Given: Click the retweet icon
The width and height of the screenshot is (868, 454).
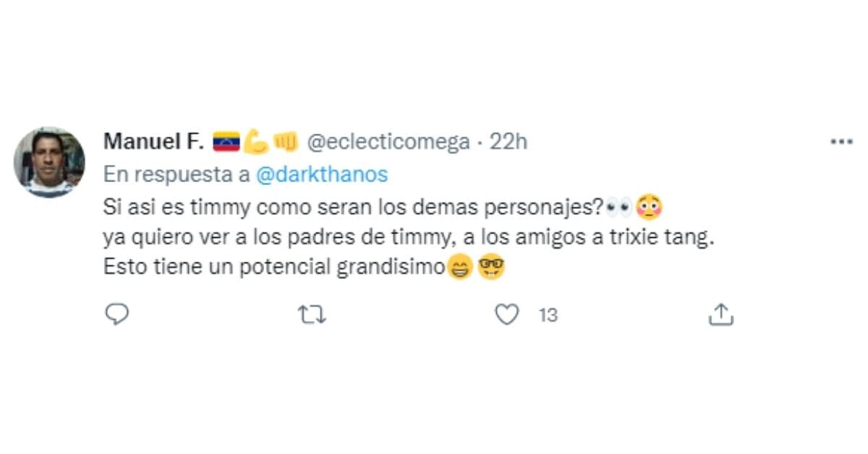Looking at the screenshot, I should pyautogui.click(x=311, y=314).
